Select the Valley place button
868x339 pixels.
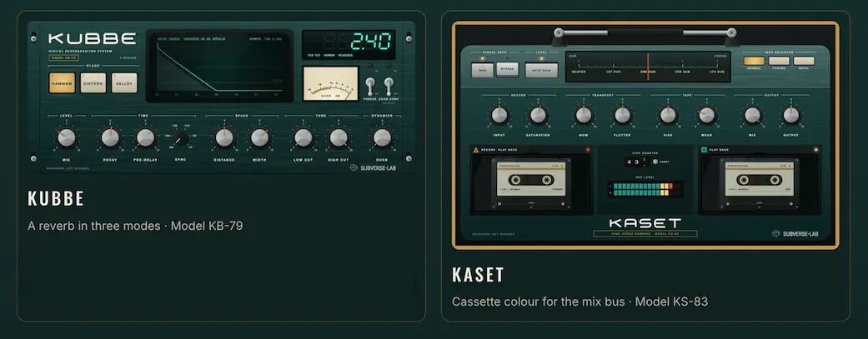[124, 83]
